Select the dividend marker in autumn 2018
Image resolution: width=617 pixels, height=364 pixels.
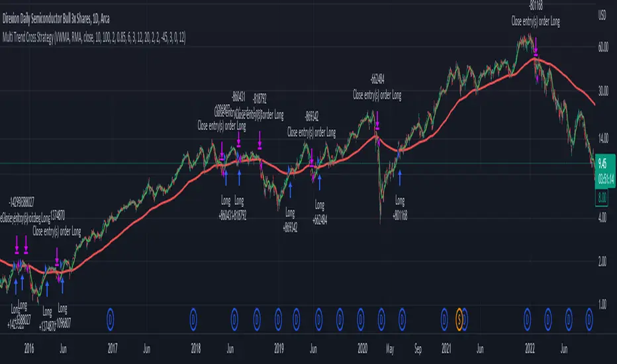point(257,320)
